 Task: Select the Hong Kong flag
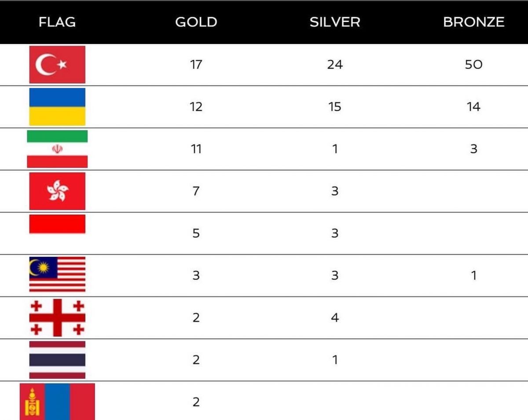57,191
